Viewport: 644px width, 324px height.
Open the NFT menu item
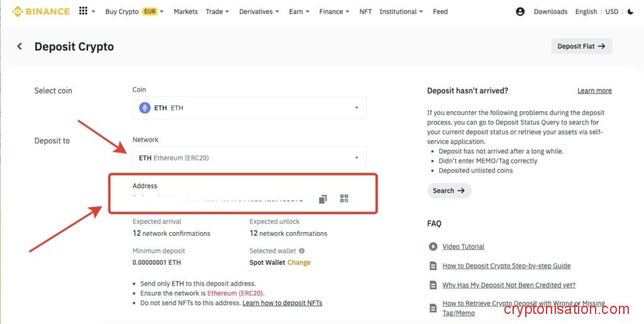365,11
